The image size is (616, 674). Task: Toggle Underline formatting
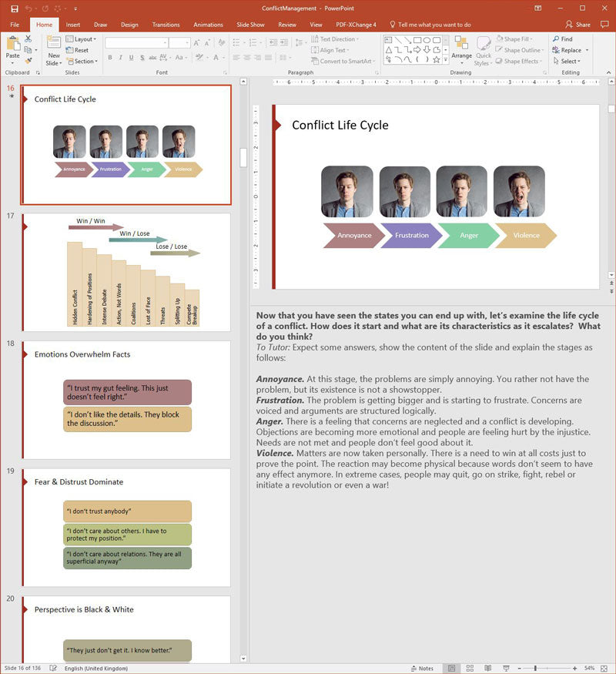(x=131, y=57)
